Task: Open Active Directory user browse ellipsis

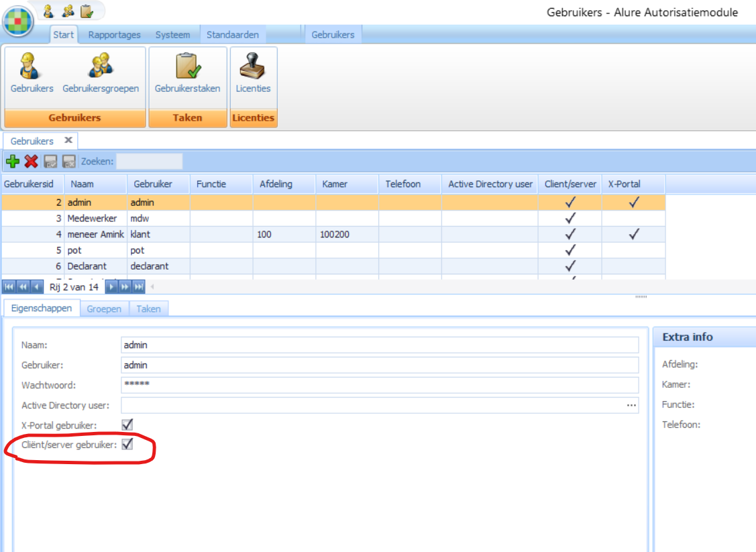Action: 631,405
